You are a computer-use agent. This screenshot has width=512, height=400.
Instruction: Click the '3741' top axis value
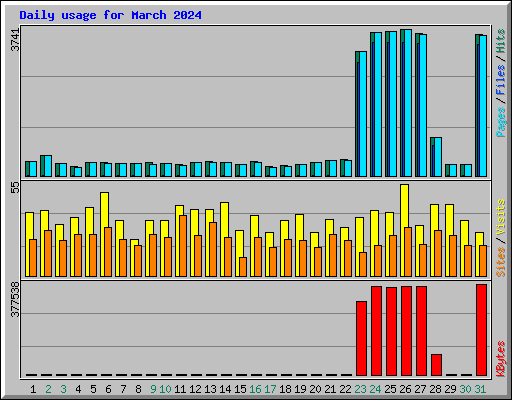pyautogui.click(x=15, y=40)
